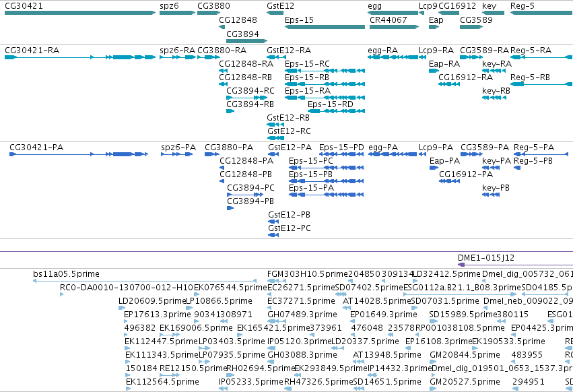Click the egg gene label
Screen dimensions: 573x392
tap(374, 6)
